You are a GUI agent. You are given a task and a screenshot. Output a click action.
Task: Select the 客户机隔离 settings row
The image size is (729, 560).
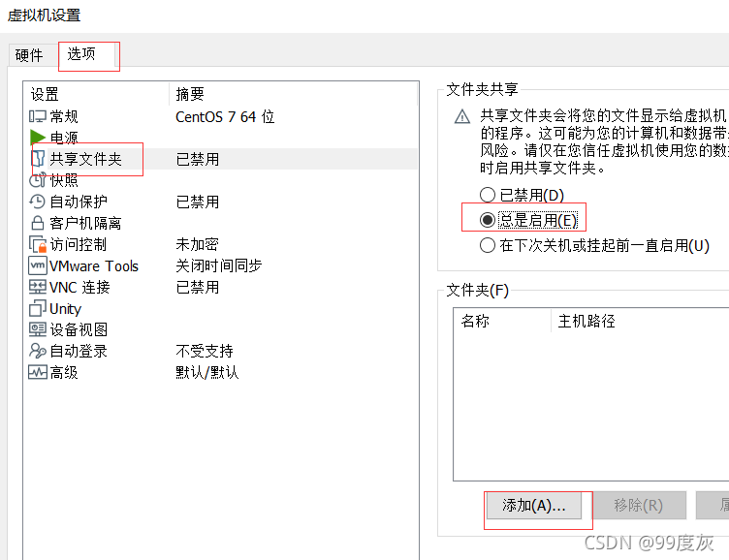(x=221, y=223)
